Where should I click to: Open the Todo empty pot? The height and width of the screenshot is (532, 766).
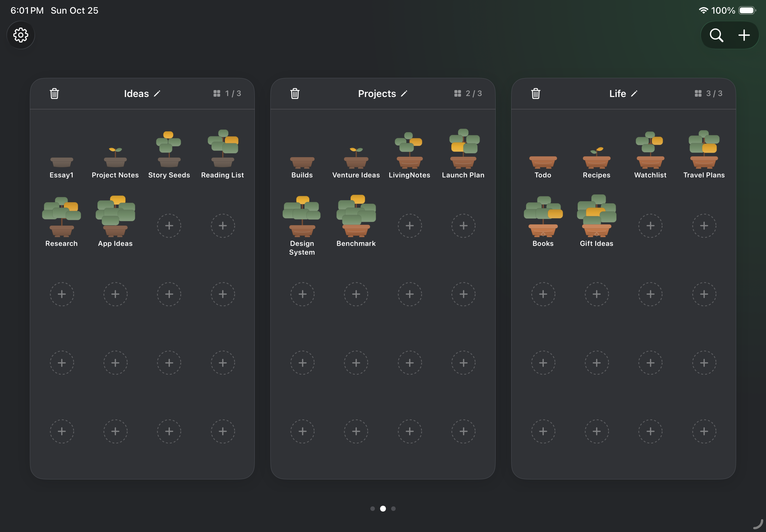pyautogui.click(x=543, y=162)
